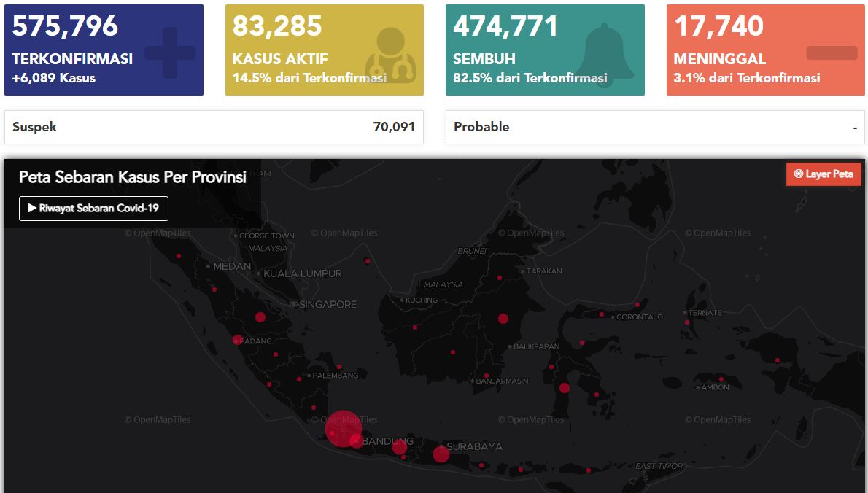Click the Suspek value 70,091
Viewport: 868px width, 493px height.
click(x=394, y=127)
